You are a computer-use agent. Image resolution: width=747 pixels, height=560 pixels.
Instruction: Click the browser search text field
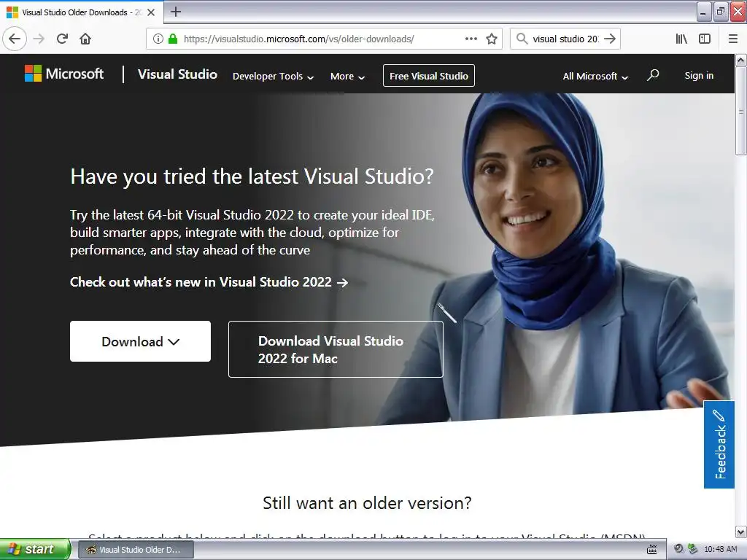coord(565,39)
